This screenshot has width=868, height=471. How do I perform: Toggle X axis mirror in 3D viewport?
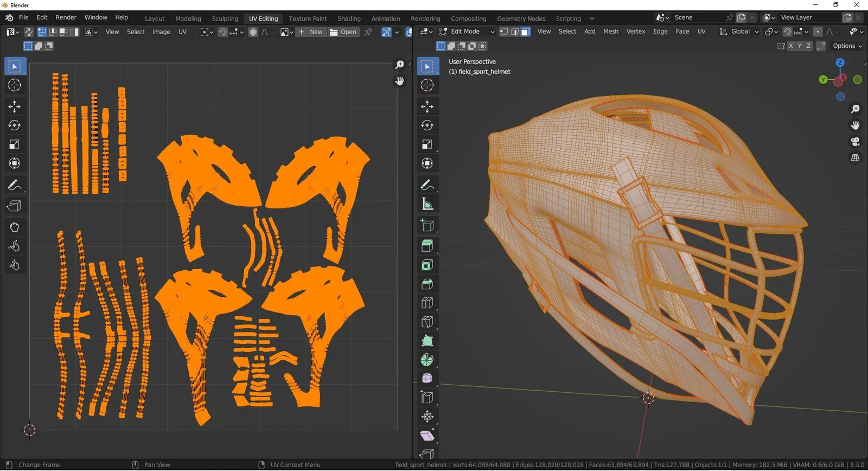coord(791,46)
